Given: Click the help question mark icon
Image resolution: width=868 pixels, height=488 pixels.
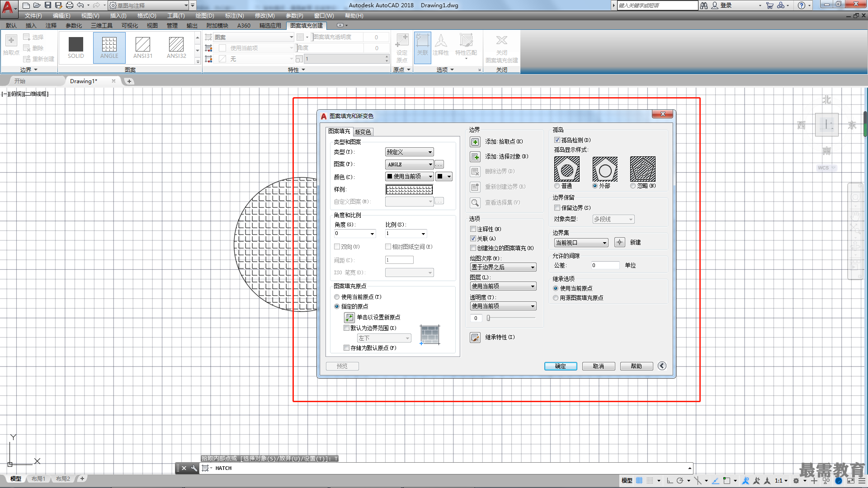Looking at the screenshot, I should tap(802, 5).
